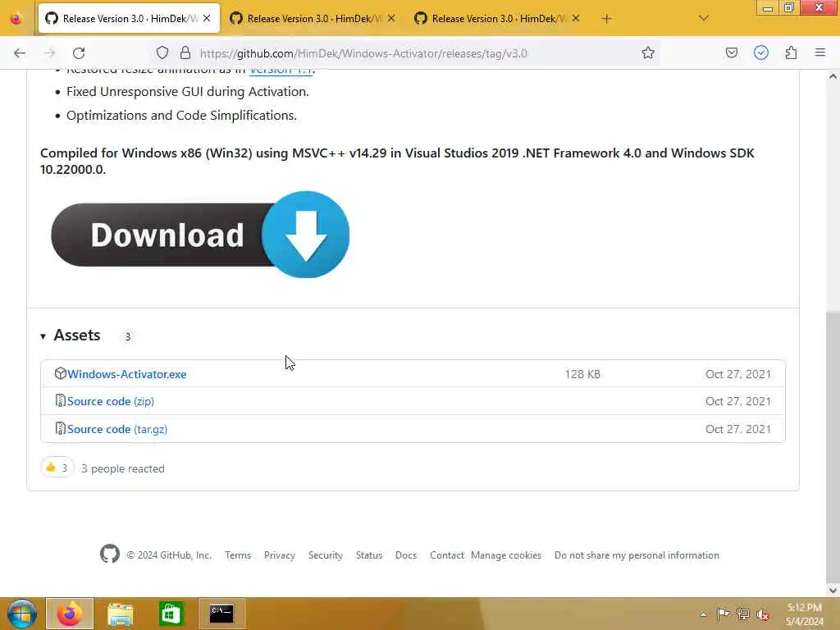The image size is (840, 630).
Task: Click the zip file icon beside Source code (zip)
Action: pyautogui.click(x=61, y=400)
